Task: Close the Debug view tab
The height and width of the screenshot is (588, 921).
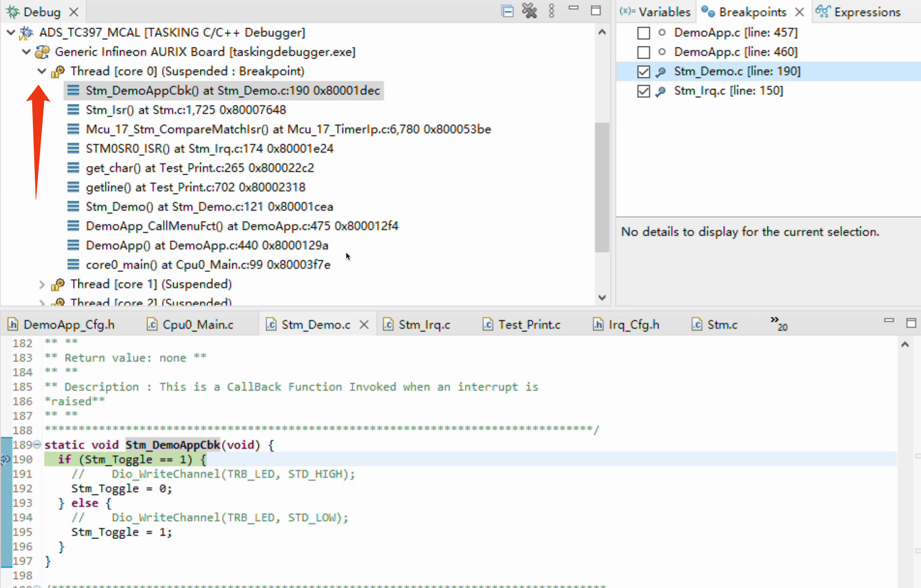Action: pos(74,12)
